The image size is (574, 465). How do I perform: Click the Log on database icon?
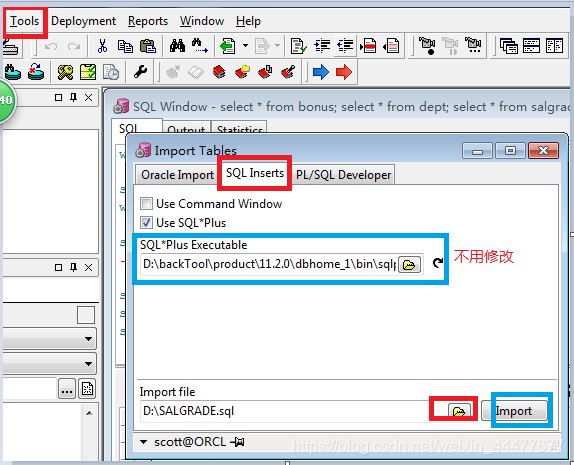[x=13, y=72]
